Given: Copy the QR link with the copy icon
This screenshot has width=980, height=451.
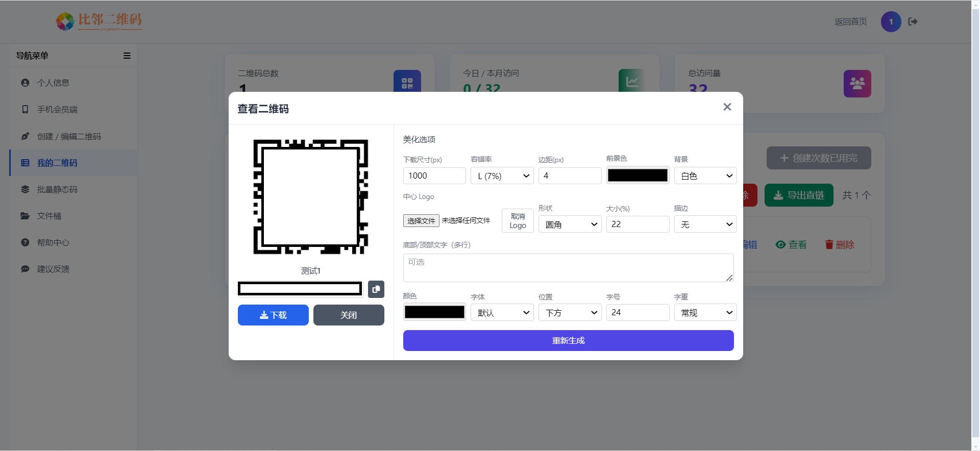Looking at the screenshot, I should [x=376, y=289].
